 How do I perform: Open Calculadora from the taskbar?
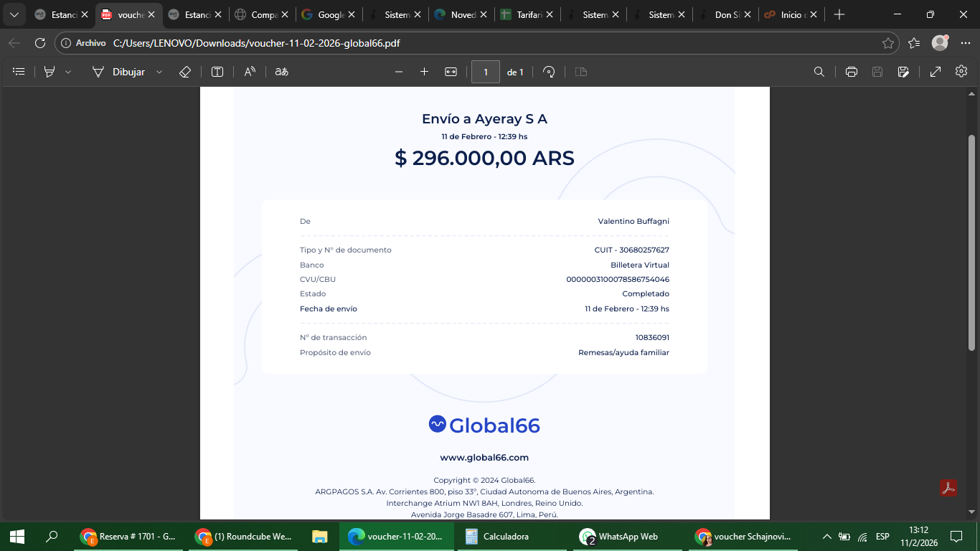pos(497,537)
